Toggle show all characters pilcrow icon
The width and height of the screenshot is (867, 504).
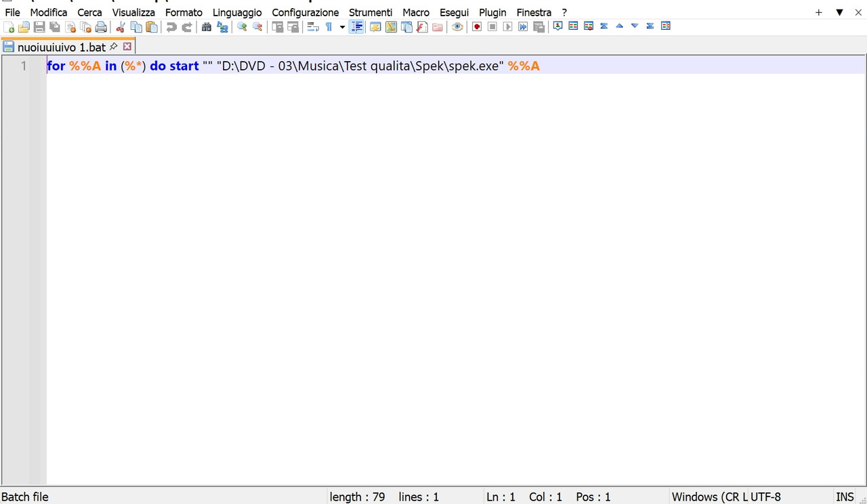[329, 27]
